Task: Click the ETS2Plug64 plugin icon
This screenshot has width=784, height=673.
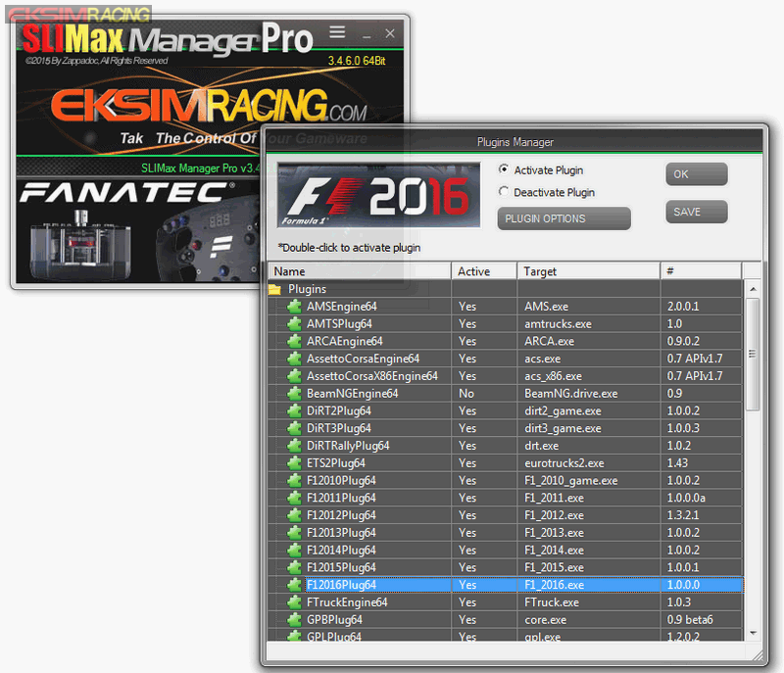Action: (295, 463)
